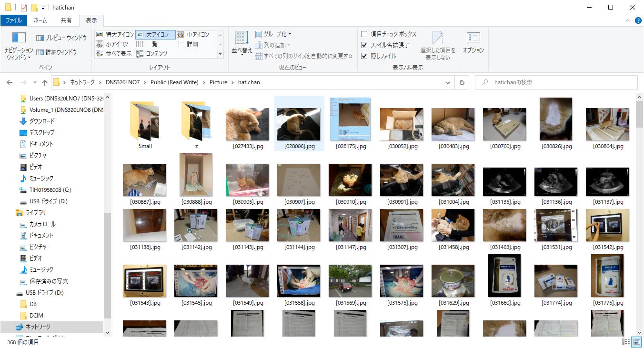The height and width of the screenshot is (348, 644).
Task: Open recent locations dropdown arrow
Action: 35,82
